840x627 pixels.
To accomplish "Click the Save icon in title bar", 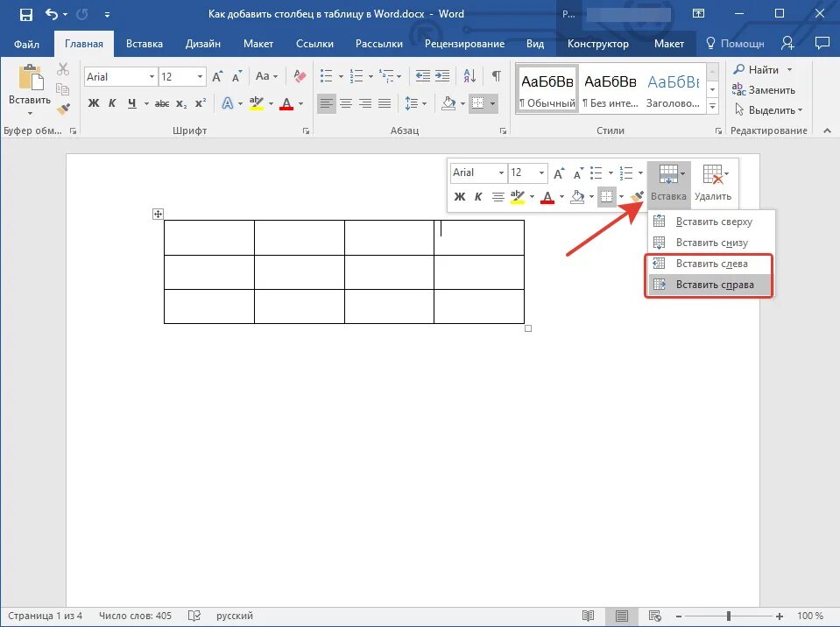I will (x=25, y=15).
